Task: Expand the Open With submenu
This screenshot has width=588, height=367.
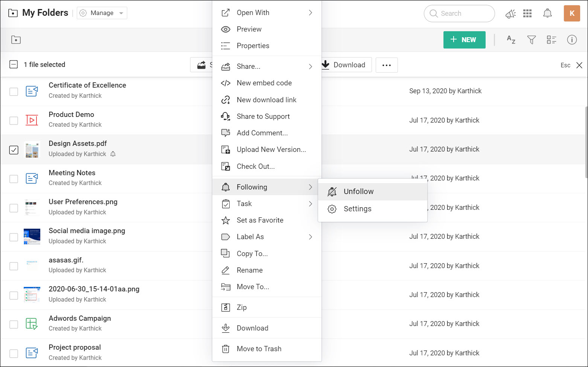Action: pyautogui.click(x=267, y=13)
